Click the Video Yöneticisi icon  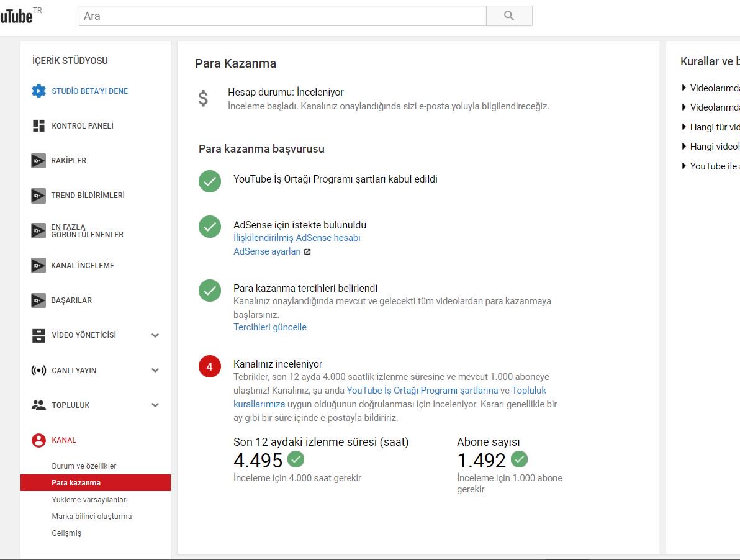click(x=38, y=335)
